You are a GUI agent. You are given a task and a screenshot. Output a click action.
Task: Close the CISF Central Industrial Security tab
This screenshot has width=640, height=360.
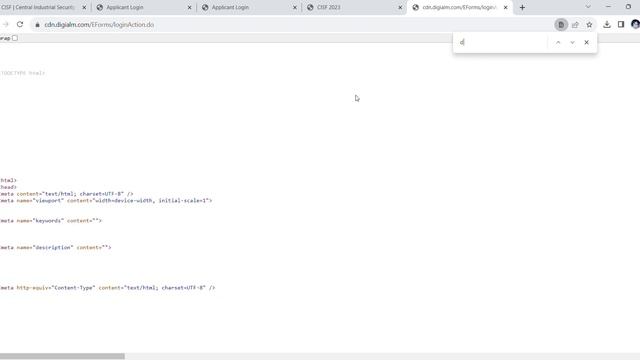(84, 7)
